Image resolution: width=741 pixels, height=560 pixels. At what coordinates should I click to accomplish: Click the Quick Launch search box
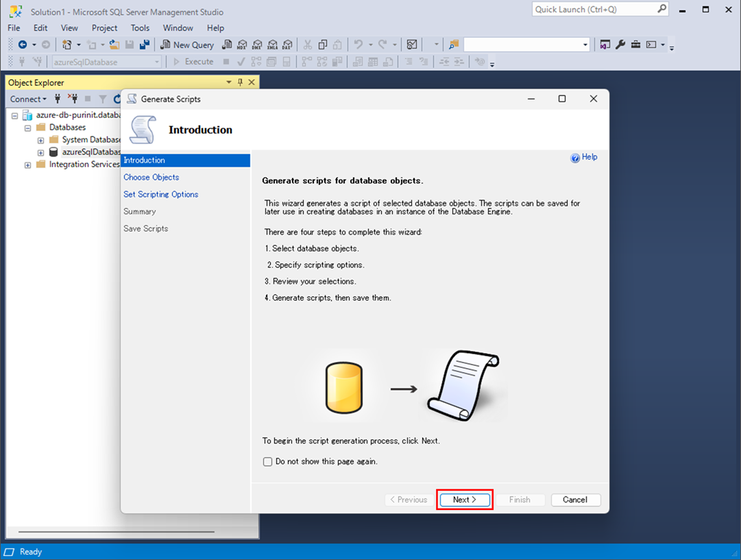pyautogui.click(x=594, y=10)
